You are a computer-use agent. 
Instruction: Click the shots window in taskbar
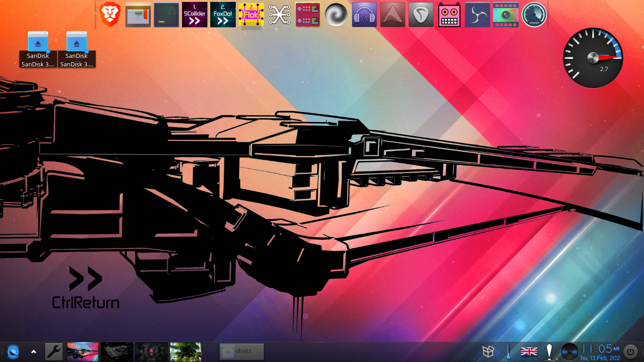[x=242, y=352]
